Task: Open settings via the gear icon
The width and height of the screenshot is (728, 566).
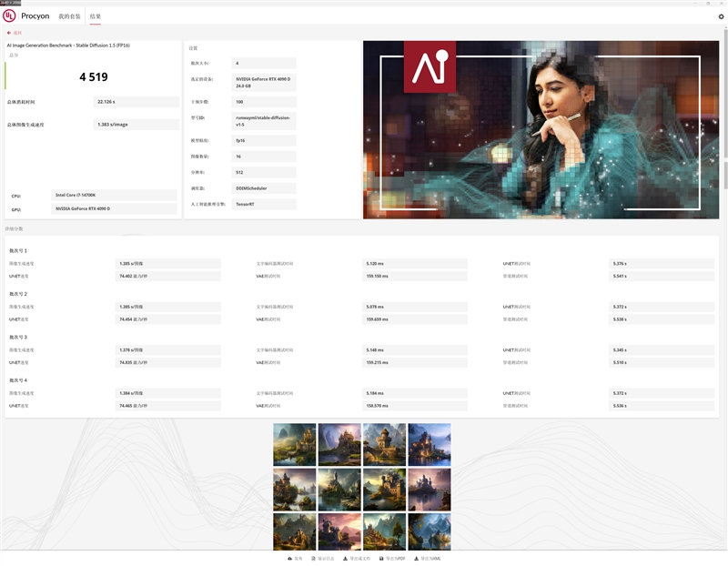Action: coord(721,16)
